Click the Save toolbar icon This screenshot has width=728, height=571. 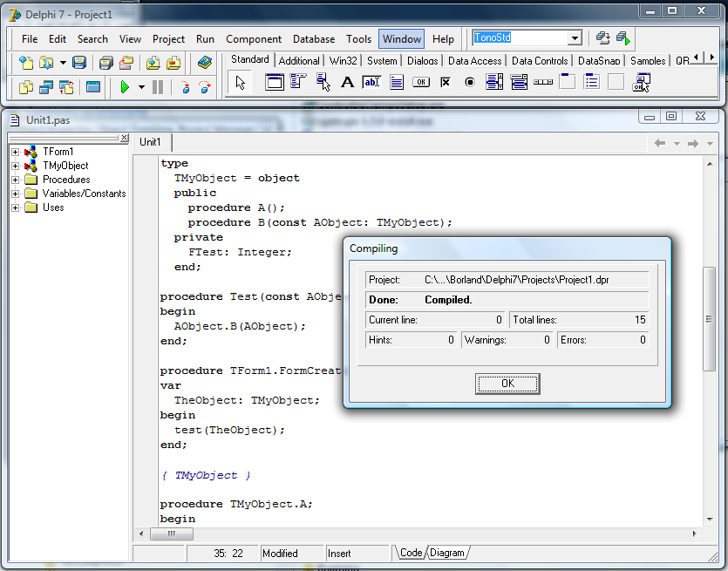tap(79, 62)
